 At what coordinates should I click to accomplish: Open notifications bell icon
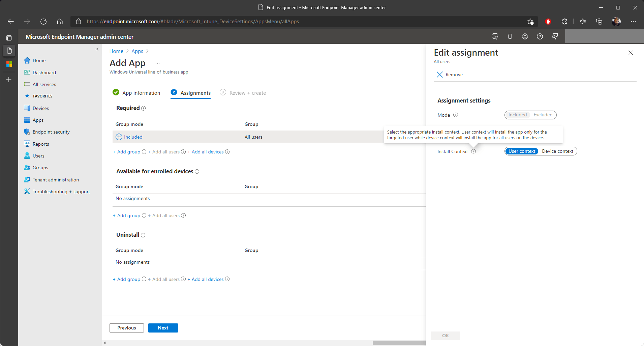(510, 36)
